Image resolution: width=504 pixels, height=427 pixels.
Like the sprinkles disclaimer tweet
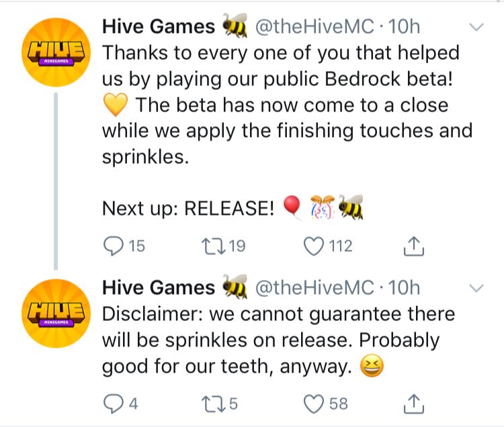[x=314, y=404]
